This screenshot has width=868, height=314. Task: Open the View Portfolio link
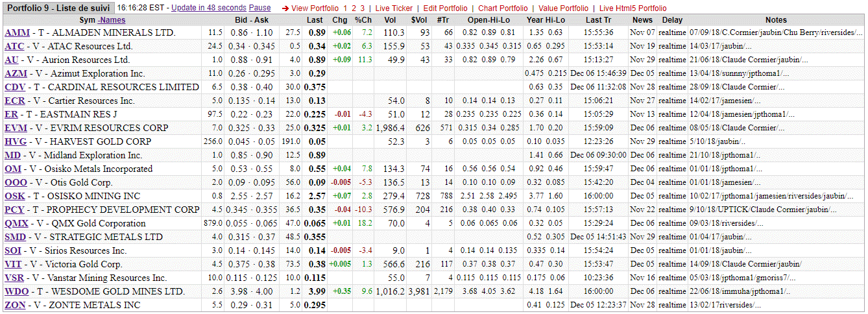(315, 8)
